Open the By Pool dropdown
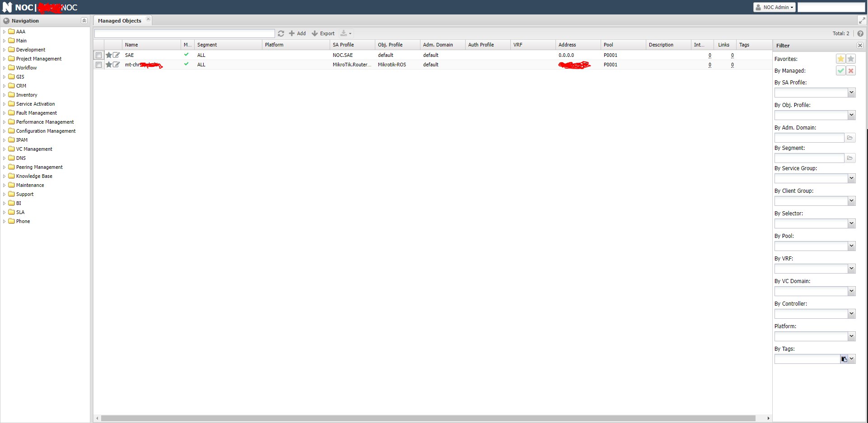 coord(851,246)
